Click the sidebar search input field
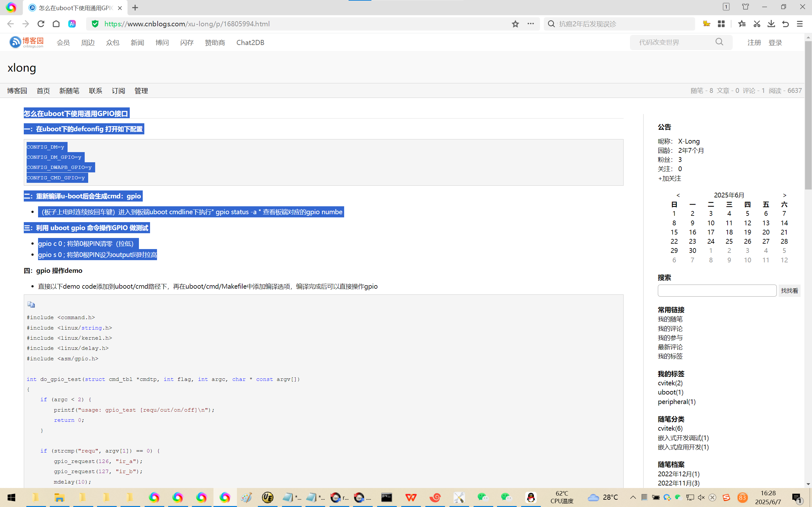812x507 pixels. pyautogui.click(x=717, y=290)
